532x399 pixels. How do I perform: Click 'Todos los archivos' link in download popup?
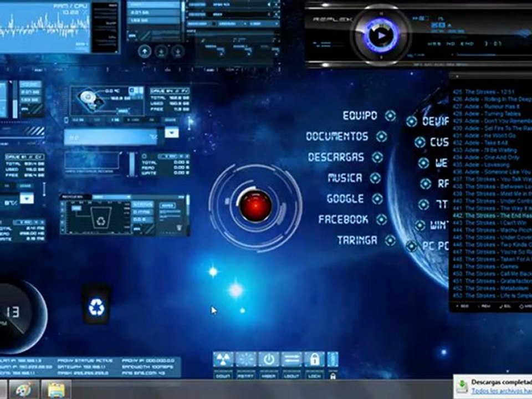(501, 391)
